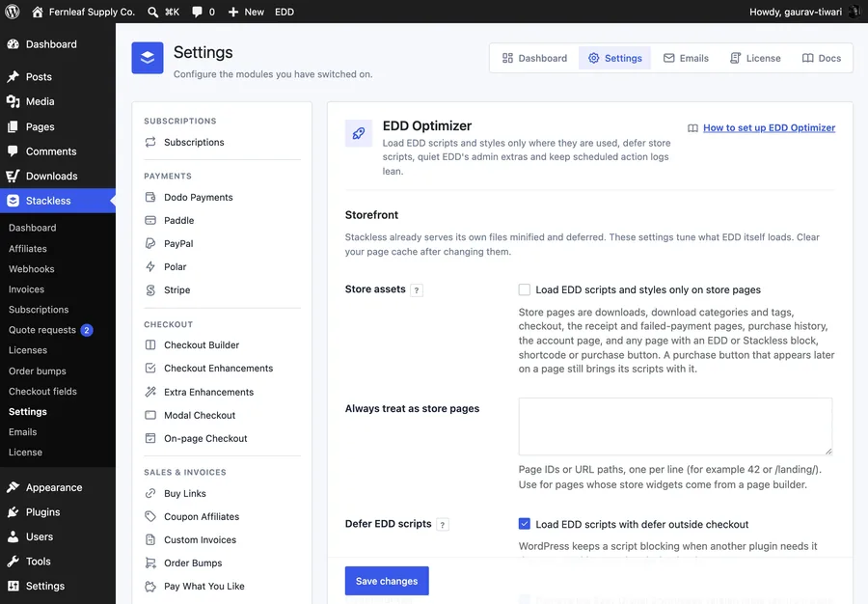868x604 pixels.
Task: Open Order bumps submenu under Stackless
Action: click(58, 371)
